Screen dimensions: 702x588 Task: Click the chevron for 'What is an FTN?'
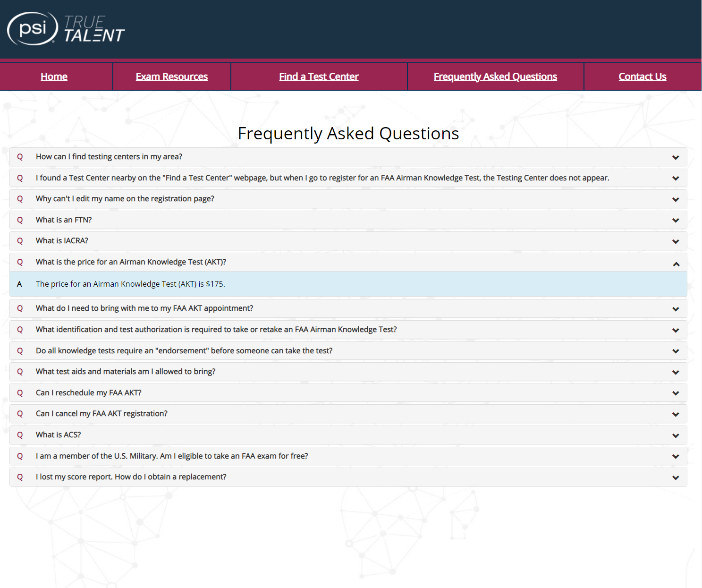tap(676, 220)
